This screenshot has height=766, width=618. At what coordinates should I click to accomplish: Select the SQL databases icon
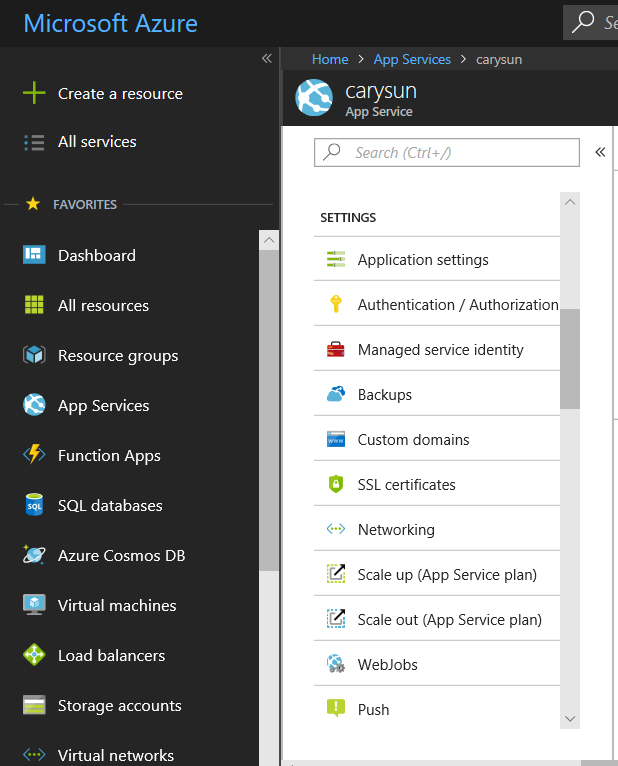(34, 505)
